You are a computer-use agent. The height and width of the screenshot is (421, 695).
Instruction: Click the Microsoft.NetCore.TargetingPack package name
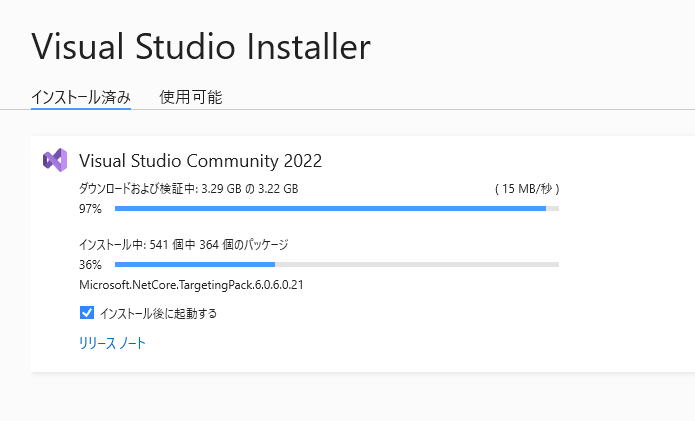point(191,285)
